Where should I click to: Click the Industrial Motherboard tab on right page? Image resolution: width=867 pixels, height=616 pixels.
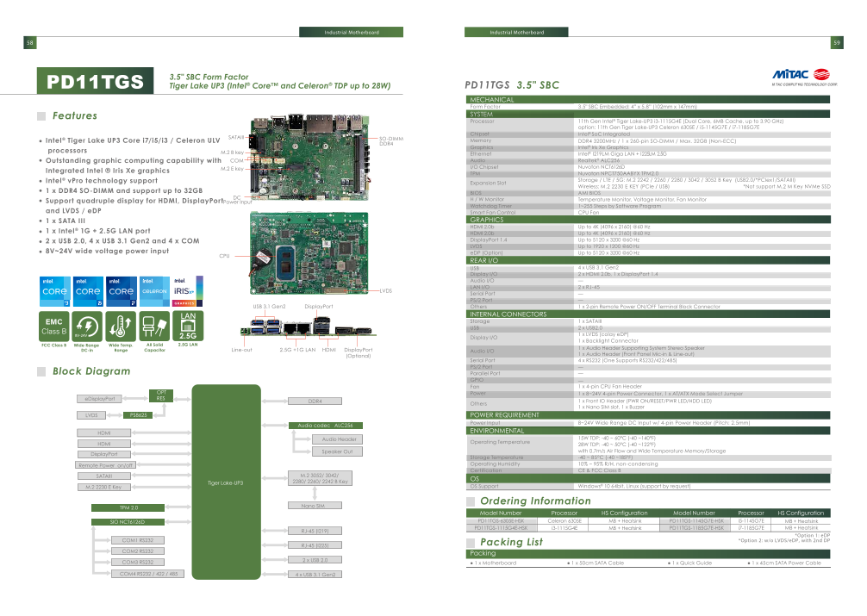[x=516, y=32]
